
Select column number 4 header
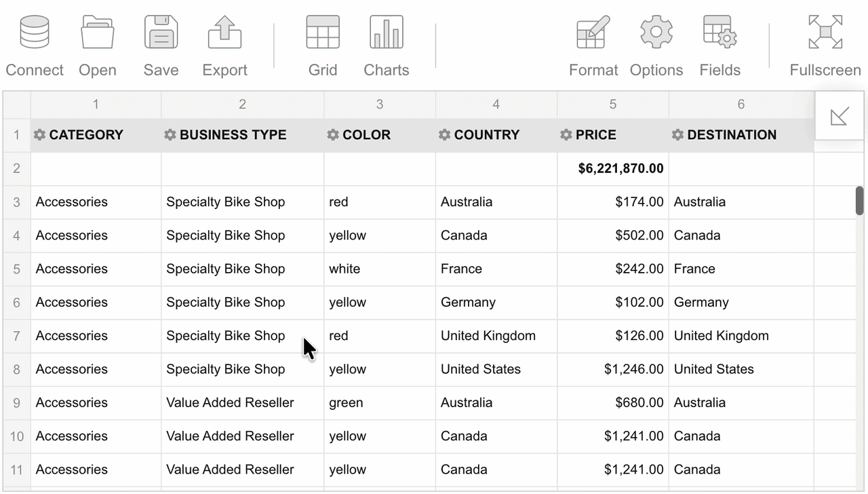pyautogui.click(x=496, y=104)
